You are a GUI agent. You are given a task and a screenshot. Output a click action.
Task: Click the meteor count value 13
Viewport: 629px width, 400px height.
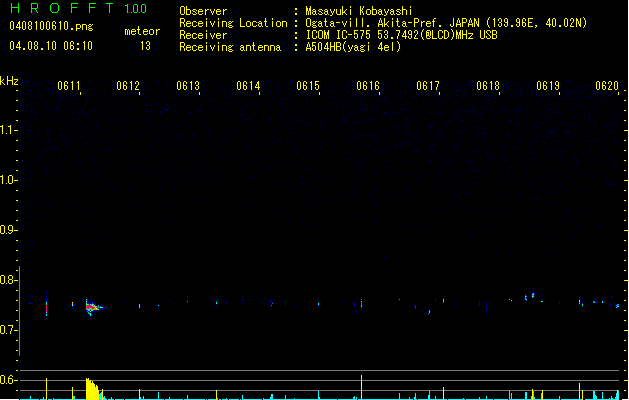coord(145,46)
